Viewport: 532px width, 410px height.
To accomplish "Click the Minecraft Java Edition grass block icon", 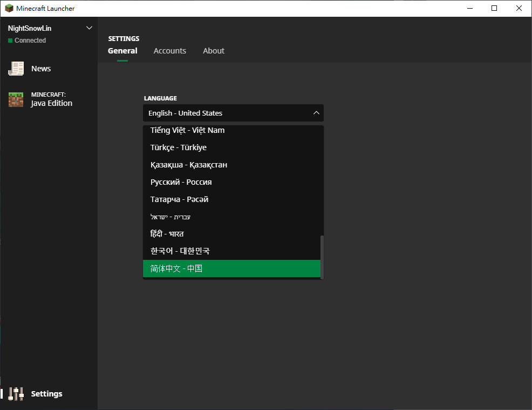I will (x=16, y=99).
